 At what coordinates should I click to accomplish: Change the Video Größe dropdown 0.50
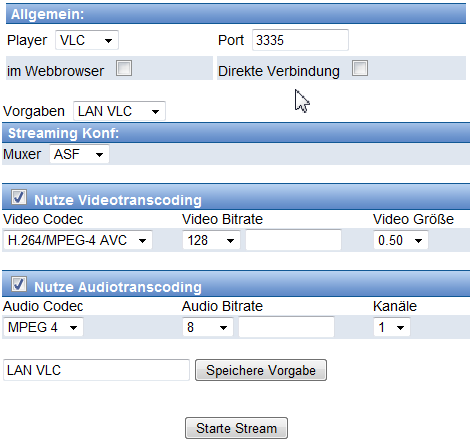pos(401,240)
